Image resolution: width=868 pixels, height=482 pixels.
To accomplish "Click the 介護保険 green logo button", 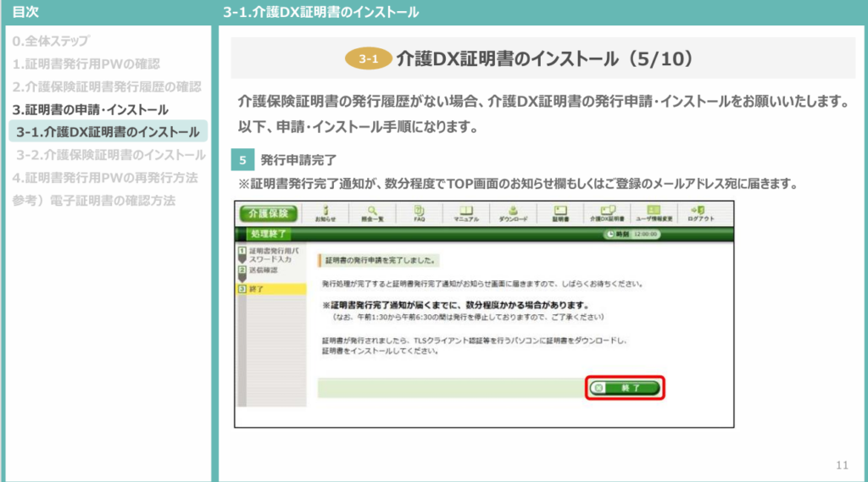I will tap(269, 213).
